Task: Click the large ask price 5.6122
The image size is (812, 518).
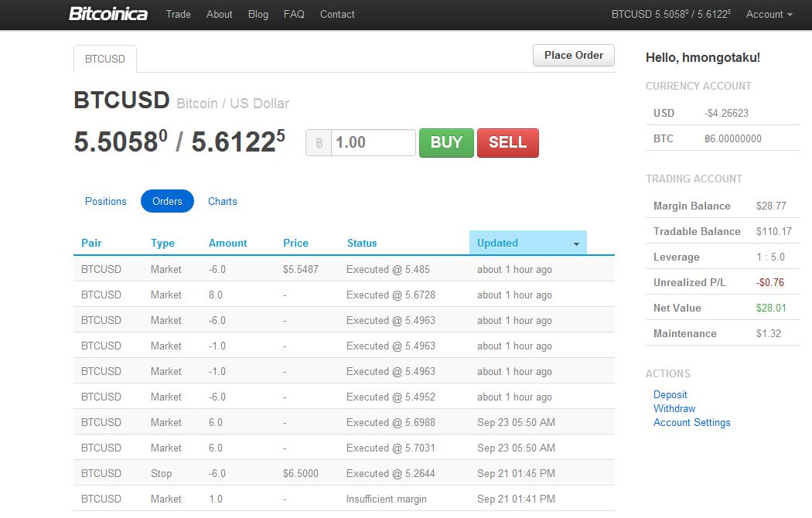Action: click(x=238, y=141)
